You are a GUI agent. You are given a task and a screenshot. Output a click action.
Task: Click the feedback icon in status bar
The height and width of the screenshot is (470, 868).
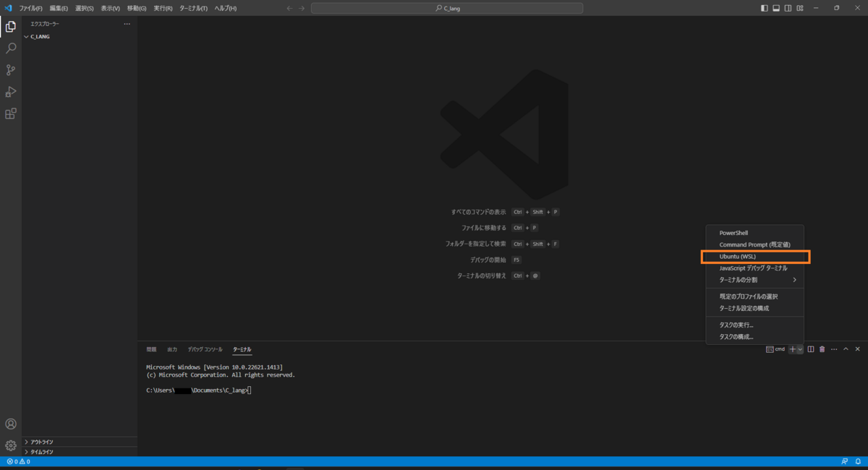[844, 461]
